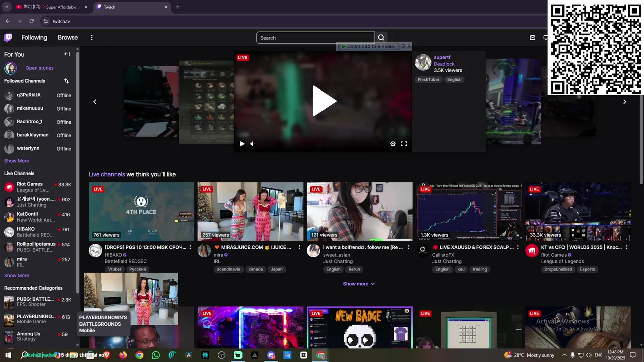Select KatContii live channel in sidebar
Viewport: 644px width, 362px height.
coord(38,217)
